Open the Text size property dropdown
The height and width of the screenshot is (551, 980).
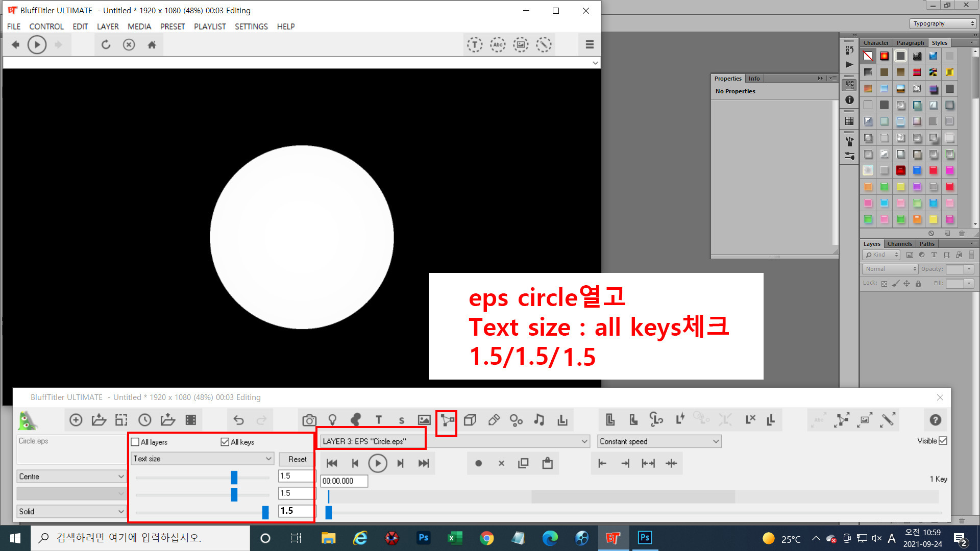click(203, 459)
